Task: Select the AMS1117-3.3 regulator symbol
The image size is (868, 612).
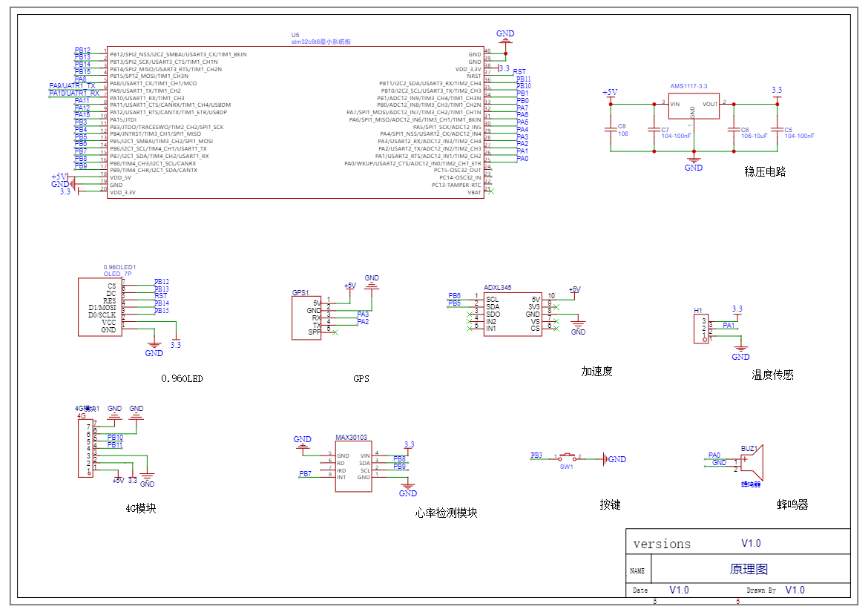Action: point(694,105)
